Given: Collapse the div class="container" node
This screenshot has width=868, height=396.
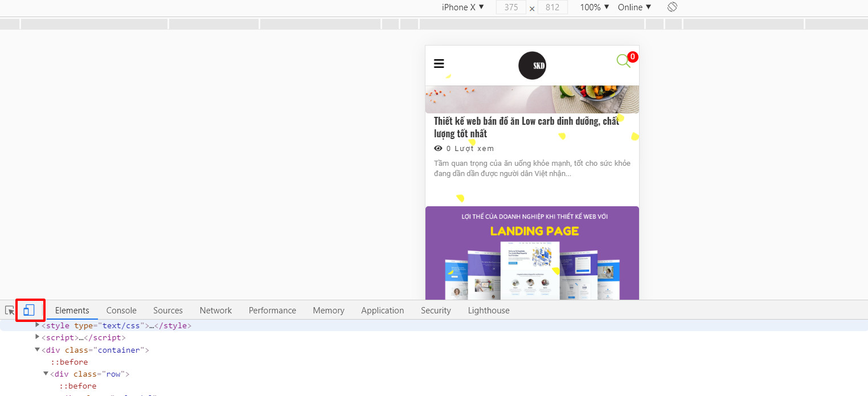Looking at the screenshot, I should (x=38, y=349).
